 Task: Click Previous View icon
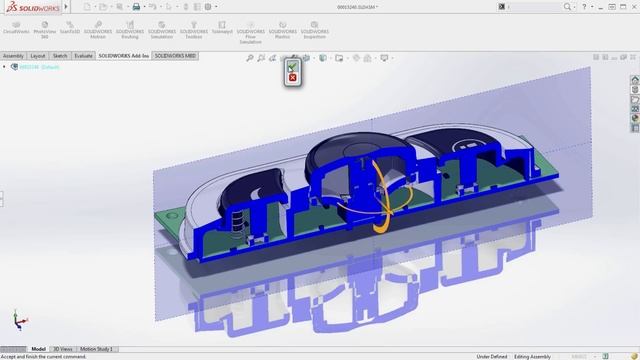tap(273, 58)
